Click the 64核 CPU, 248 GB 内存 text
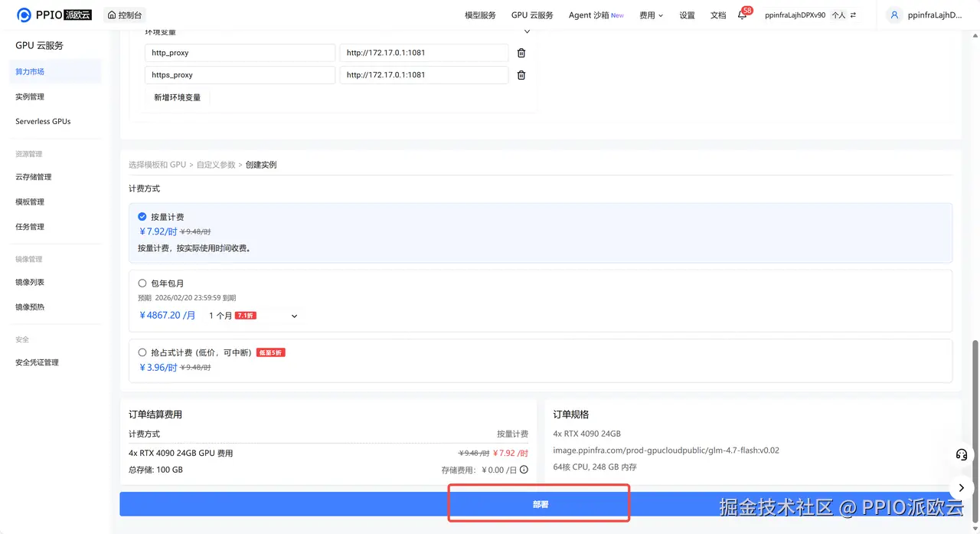This screenshot has width=980, height=534. (595, 467)
